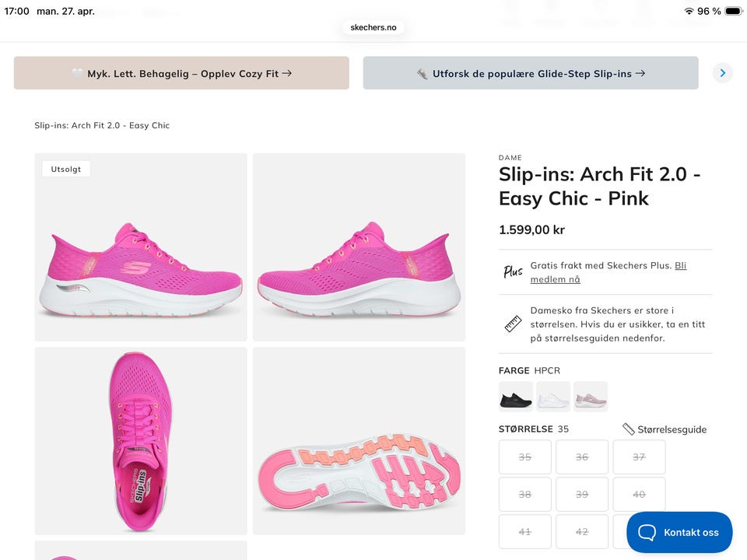Tap the skechers.no address pill
Screen dimensions: 747x560
click(373, 28)
